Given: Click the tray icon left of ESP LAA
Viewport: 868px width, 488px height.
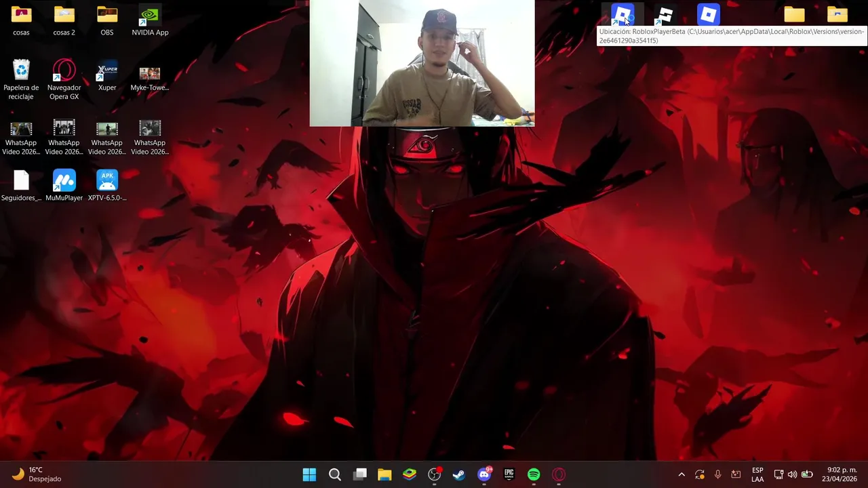Looking at the screenshot, I should coord(736,474).
